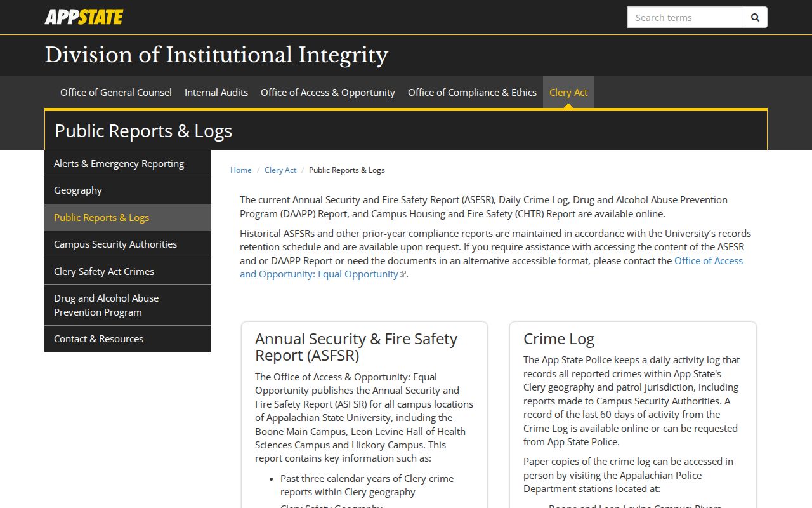
Task: Go to Clery Safety Act Crimes page
Action: point(128,271)
